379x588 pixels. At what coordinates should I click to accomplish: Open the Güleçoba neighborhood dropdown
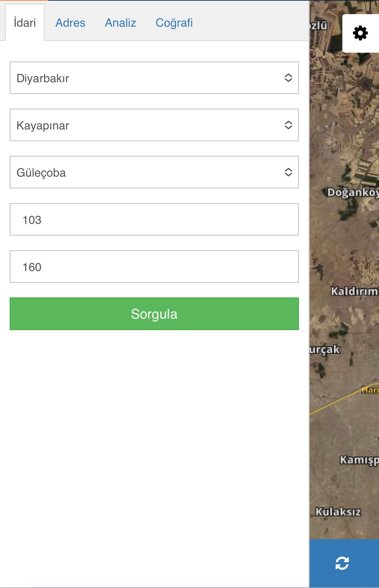click(x=154, y=172)
